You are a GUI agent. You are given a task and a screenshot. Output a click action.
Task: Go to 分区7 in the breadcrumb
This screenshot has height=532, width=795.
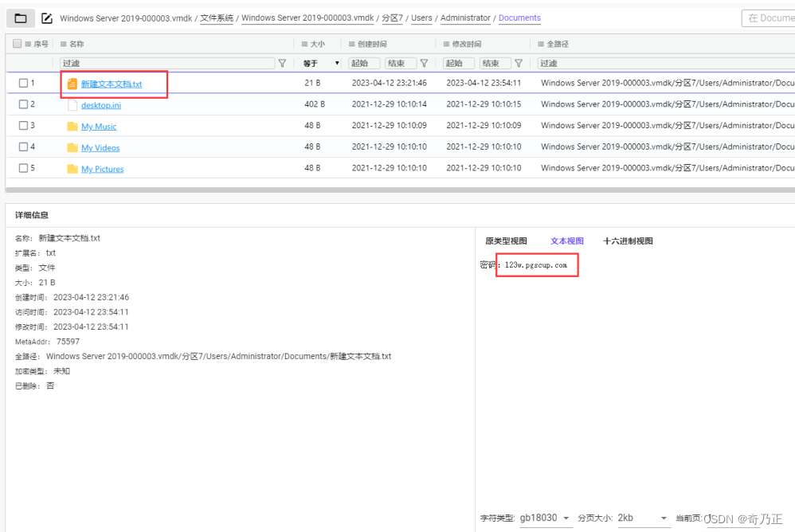(x=392, y=18)
